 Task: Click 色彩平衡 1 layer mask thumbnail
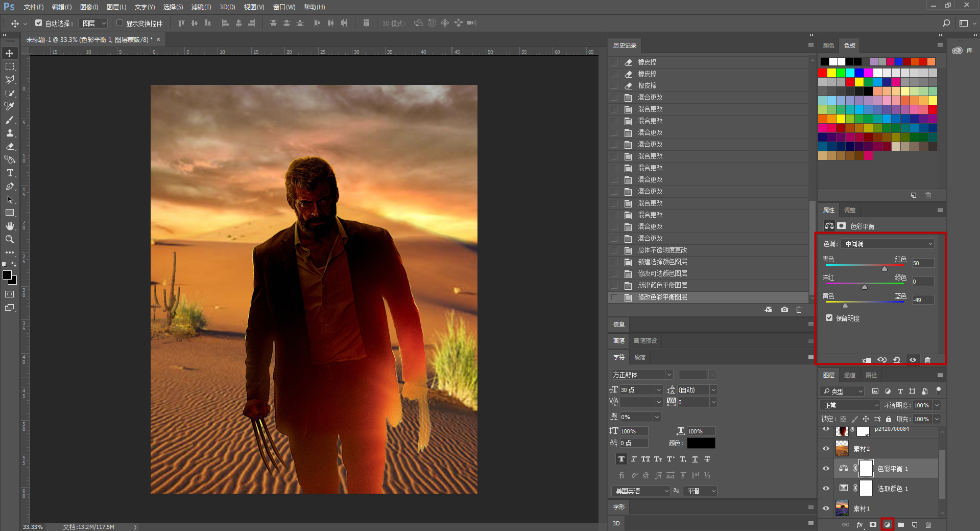tap(866, 468)
